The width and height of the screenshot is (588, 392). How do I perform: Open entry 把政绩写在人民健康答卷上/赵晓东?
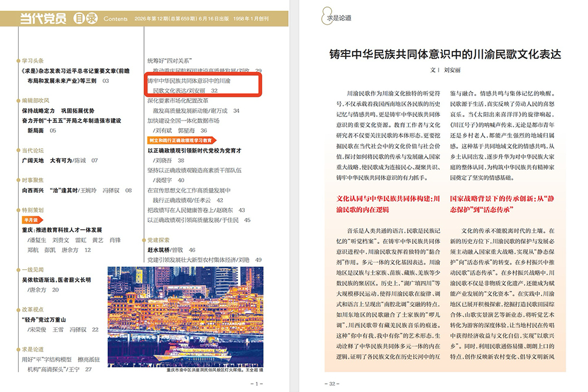(196, 210)
